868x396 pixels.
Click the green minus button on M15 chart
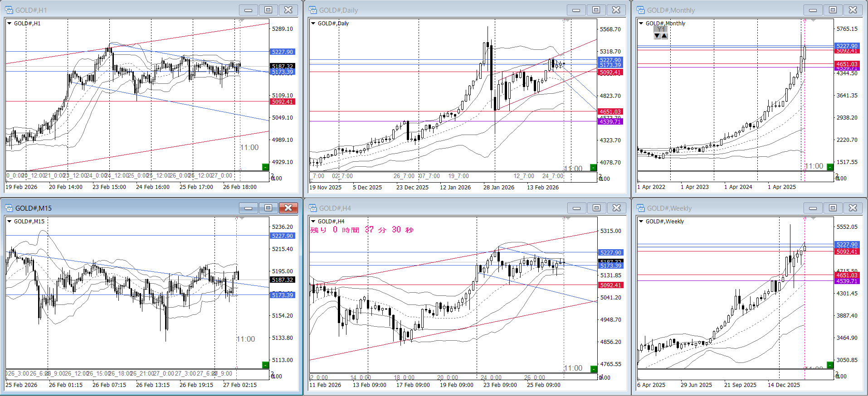click(266, 365)
